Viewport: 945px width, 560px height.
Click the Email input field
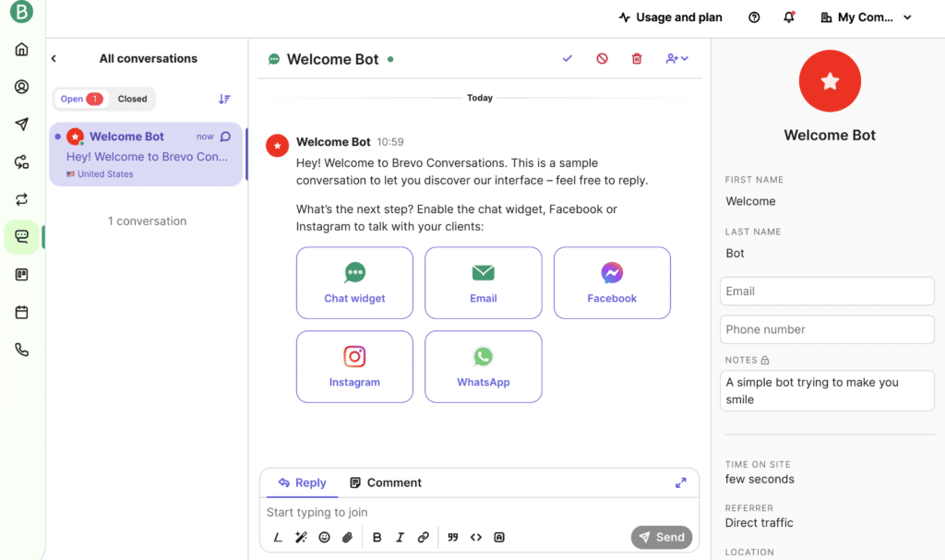(827, 292)
